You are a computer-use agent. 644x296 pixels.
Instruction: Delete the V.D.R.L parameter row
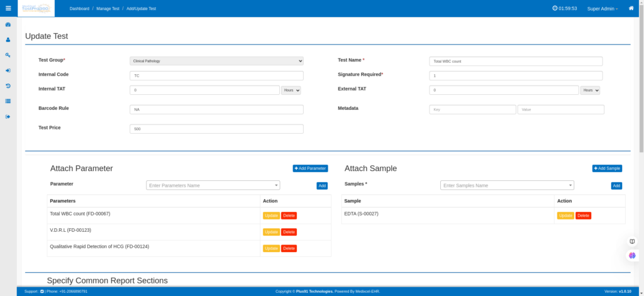click(x=289, y=232)
